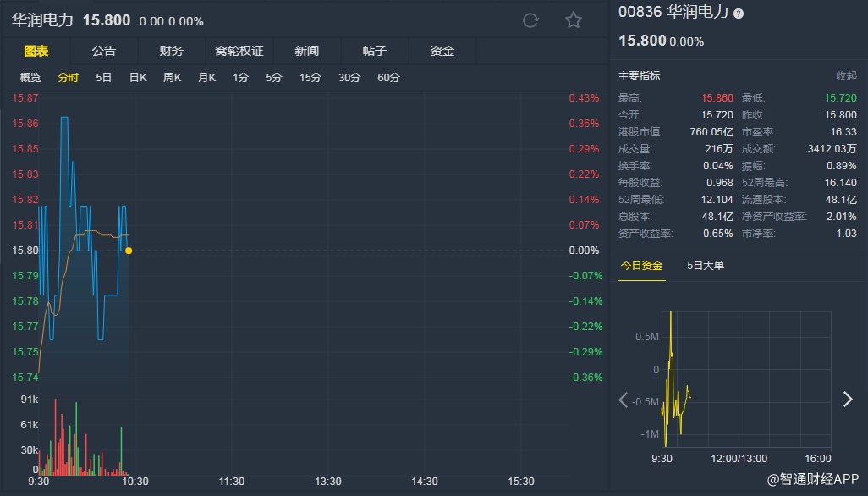Switch chart to 60分 interval
The image size is (868, 496).
click(x=389, y=78)
